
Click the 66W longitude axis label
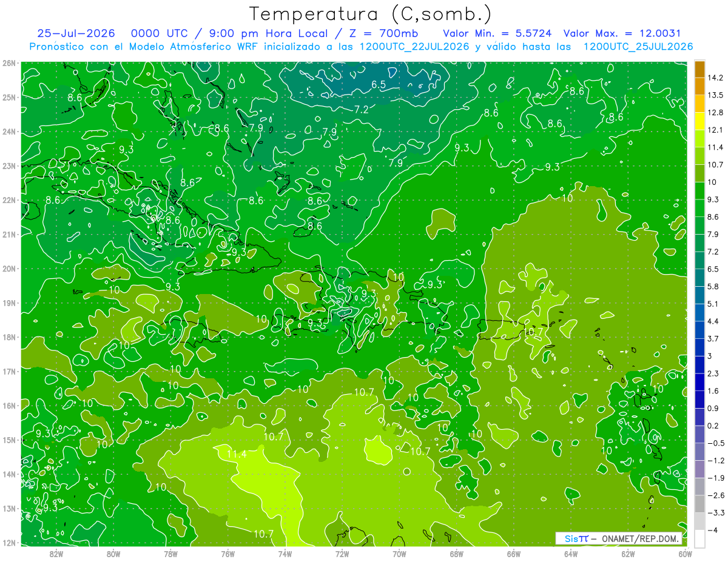coord(513,553)
